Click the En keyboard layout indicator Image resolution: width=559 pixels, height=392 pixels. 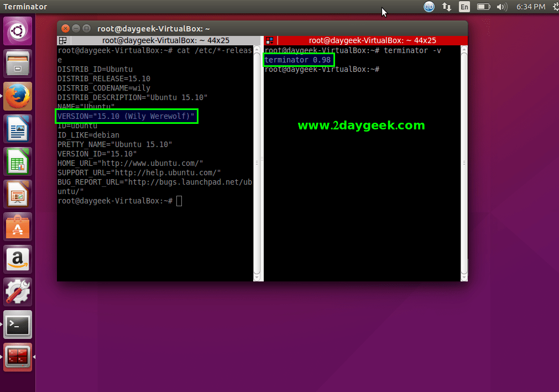(x=464, y=7)
